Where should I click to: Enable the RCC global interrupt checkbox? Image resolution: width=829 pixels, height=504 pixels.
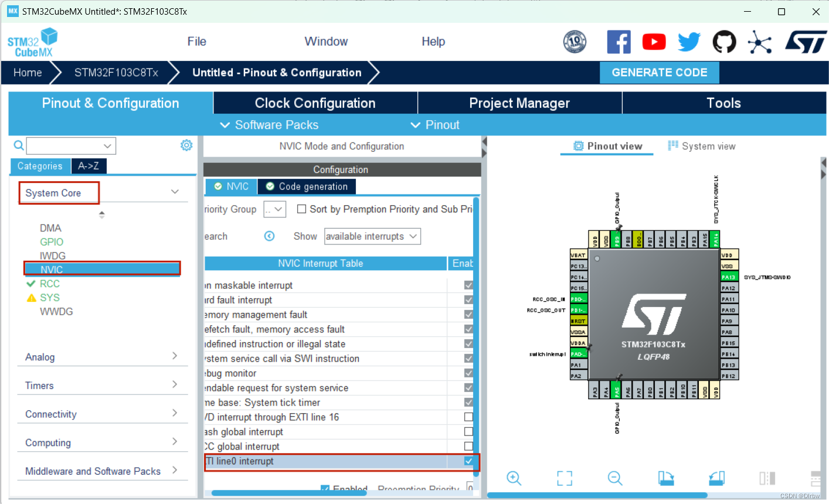[468, 447]
